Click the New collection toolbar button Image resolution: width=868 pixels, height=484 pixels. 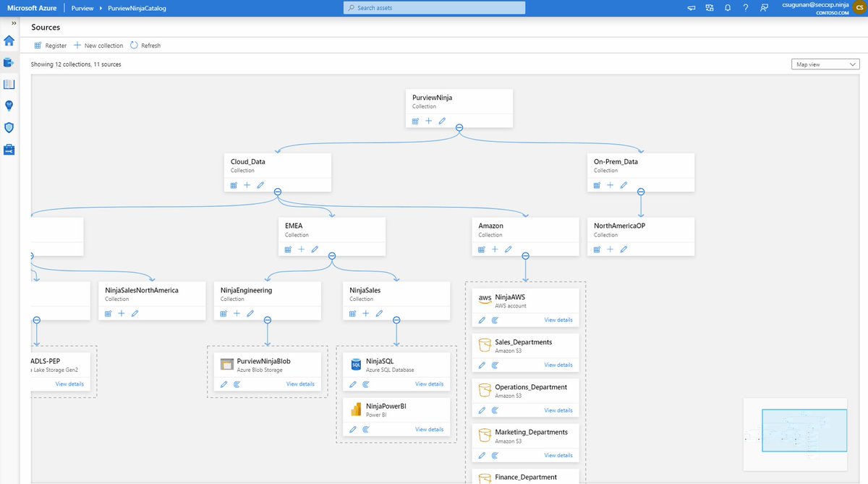point(98,46)
